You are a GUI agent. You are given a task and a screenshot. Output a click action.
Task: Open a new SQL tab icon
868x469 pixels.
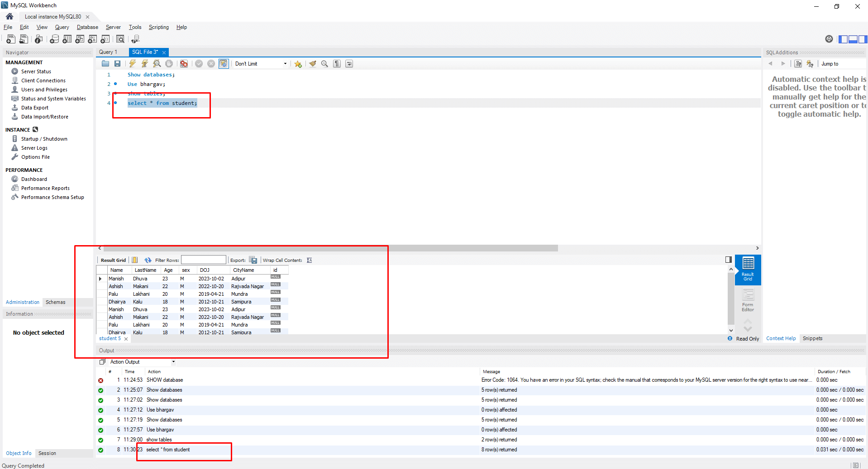pos(11,39)
